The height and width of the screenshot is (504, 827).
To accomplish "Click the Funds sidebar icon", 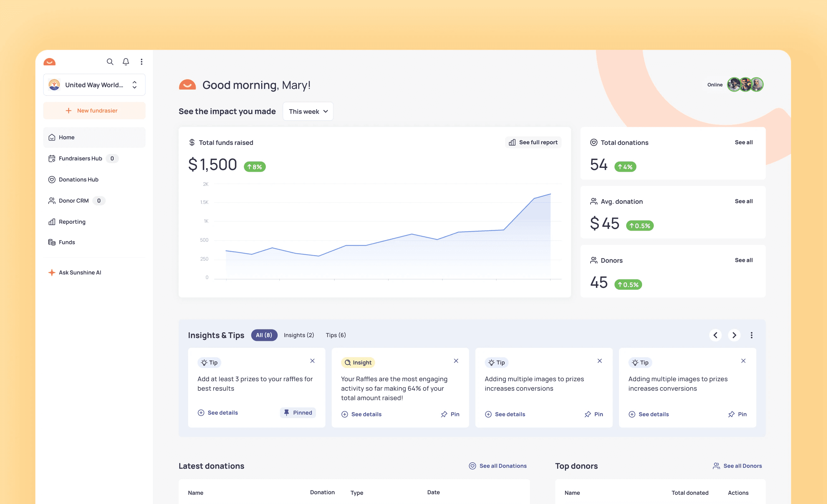I will pos(52,242).
